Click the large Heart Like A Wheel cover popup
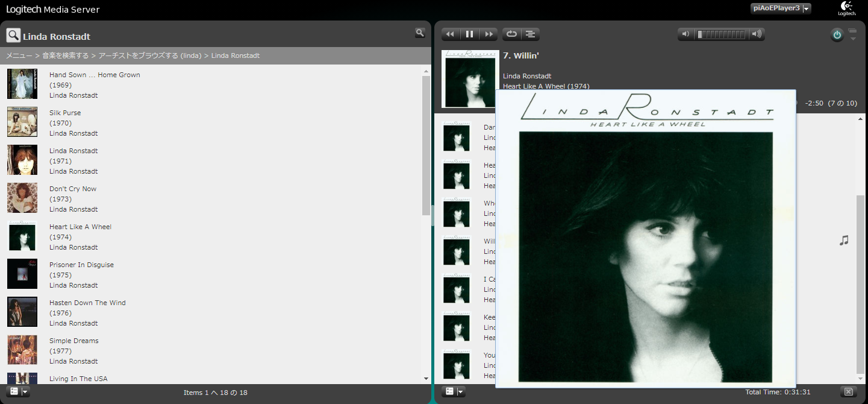Viewport: 868px width, 404px height. point(646,239)
